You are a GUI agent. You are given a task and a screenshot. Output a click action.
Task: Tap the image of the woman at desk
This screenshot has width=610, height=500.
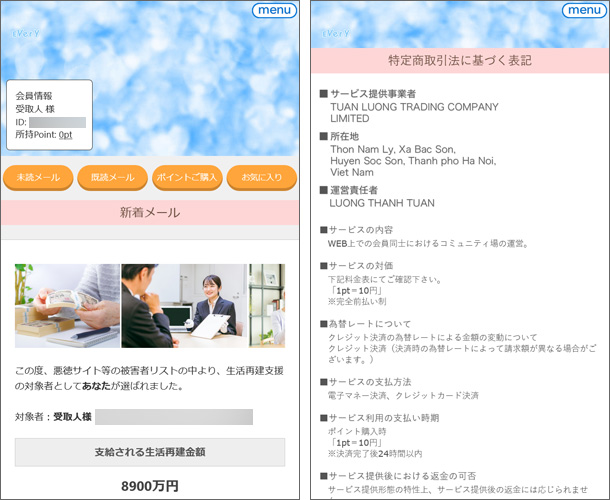184,305
